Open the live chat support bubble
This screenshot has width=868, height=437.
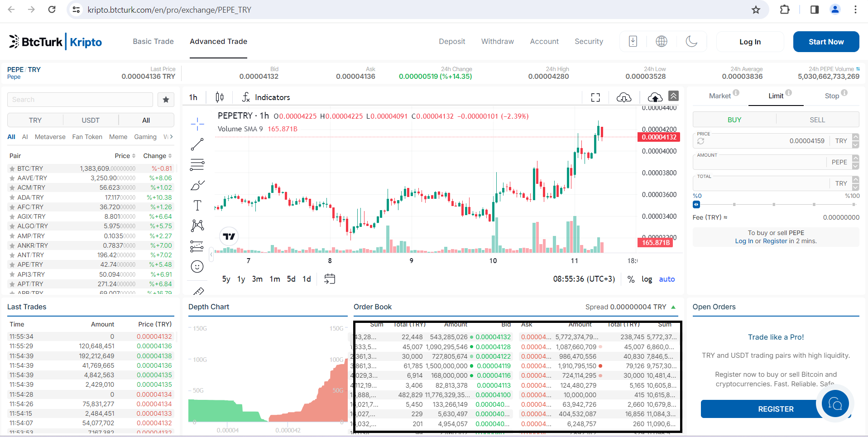pyautogui.click(x=835, y=403)
